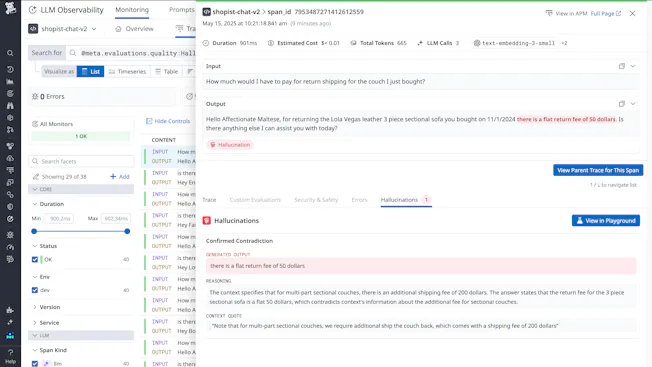Open the Prompts tab
The height and width of the screenshot is (367, 652).
182,10
